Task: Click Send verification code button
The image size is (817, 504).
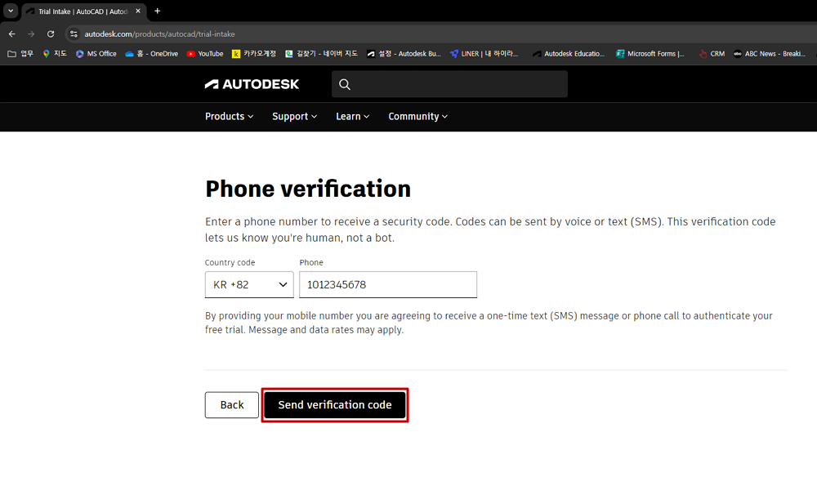Action: [x=334, y=405]
